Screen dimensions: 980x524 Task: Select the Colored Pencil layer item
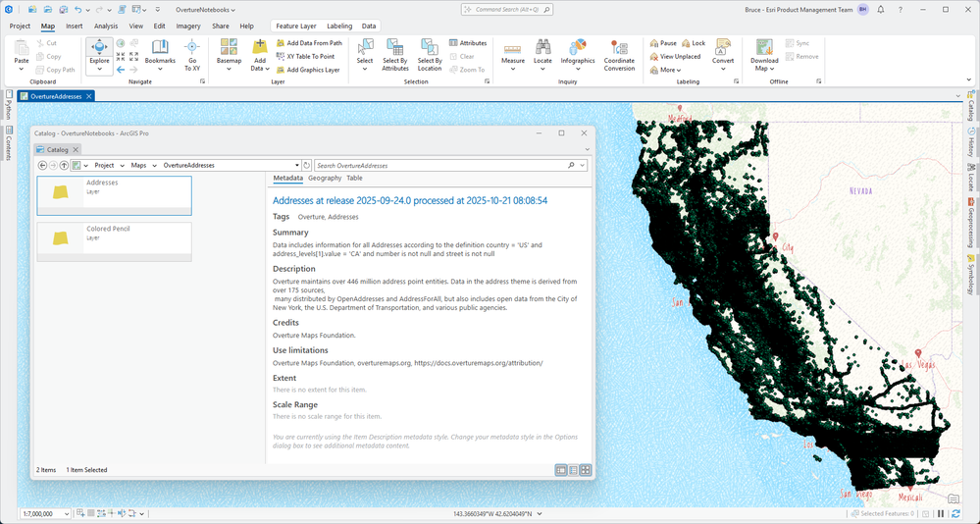(x=115, y=242)
